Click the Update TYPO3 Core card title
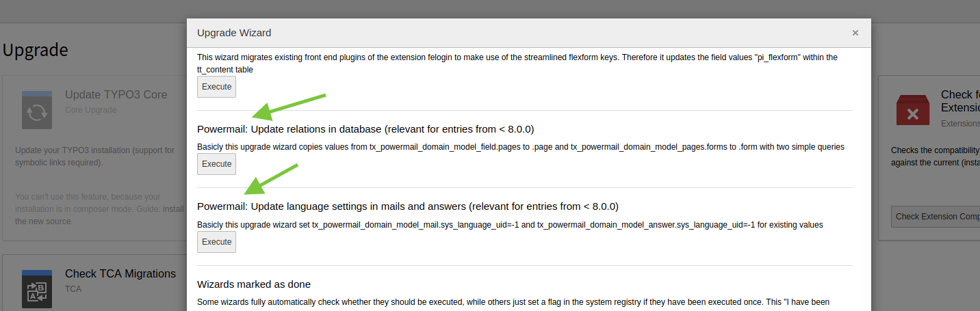Screen dimensions: 980x311 point(116,95)
